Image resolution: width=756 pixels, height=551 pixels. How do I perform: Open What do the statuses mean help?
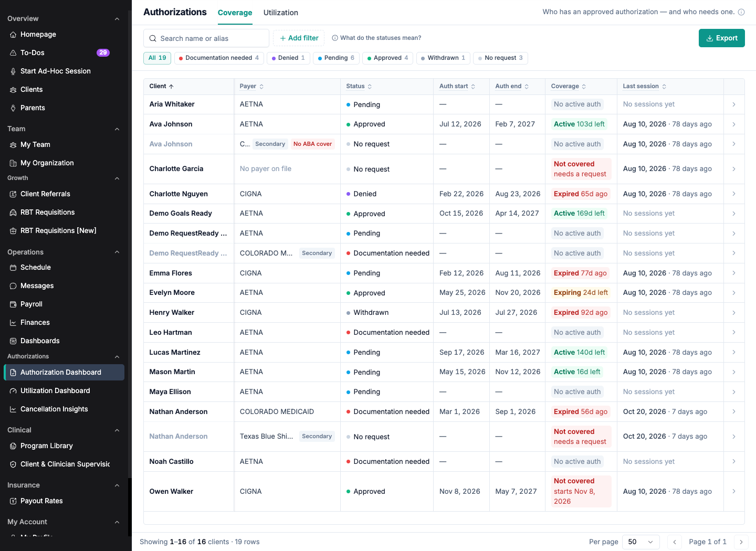(376, 38)
